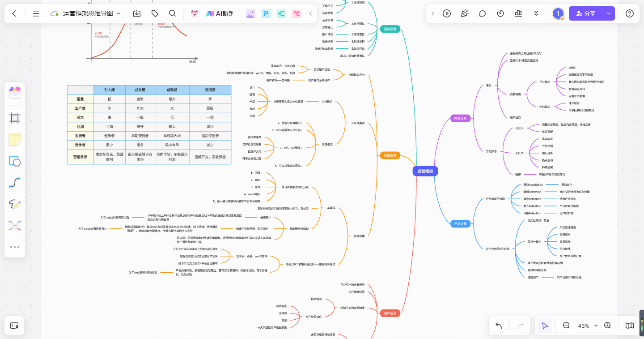The width and height of the screenshot is (644, 339).
Task: Select the mind map tool
Action: pyautogui.click(x=15, y=226)
